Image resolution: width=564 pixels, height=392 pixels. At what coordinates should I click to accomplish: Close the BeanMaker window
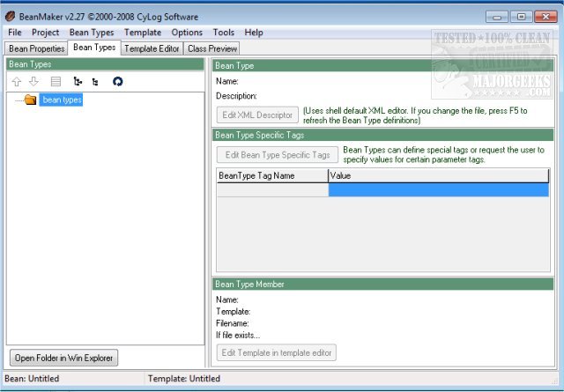click(x=546, y=17)
